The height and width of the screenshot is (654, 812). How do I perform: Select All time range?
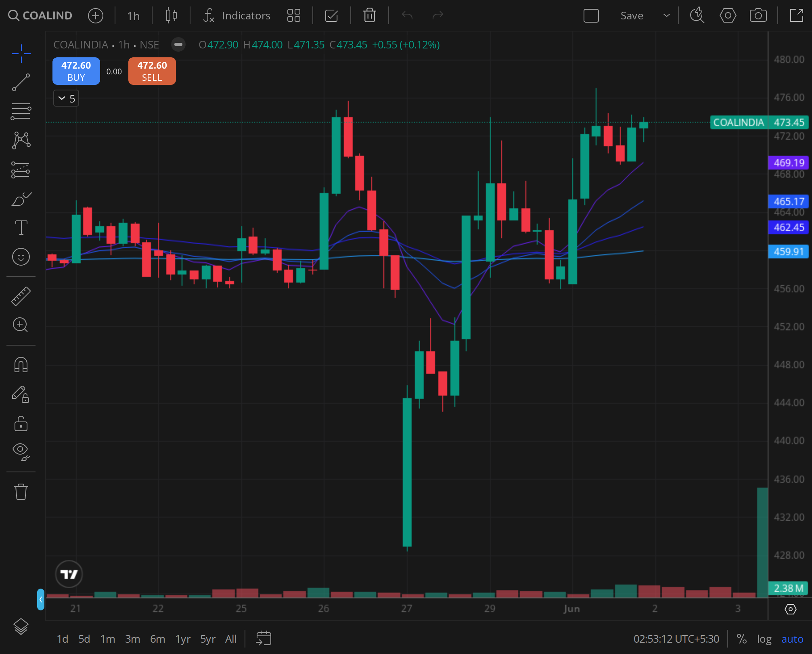(x=231, y=639)
